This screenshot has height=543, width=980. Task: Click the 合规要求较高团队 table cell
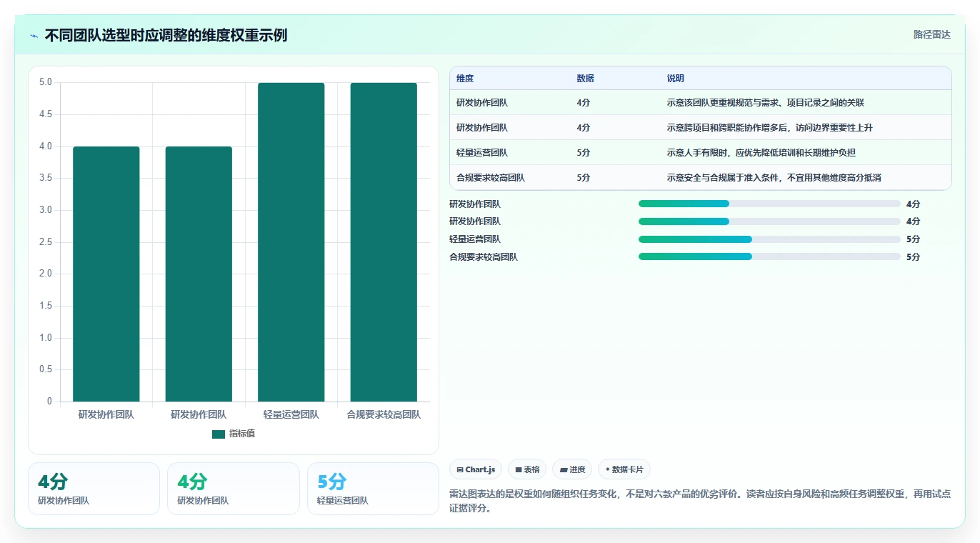[491, 178]
